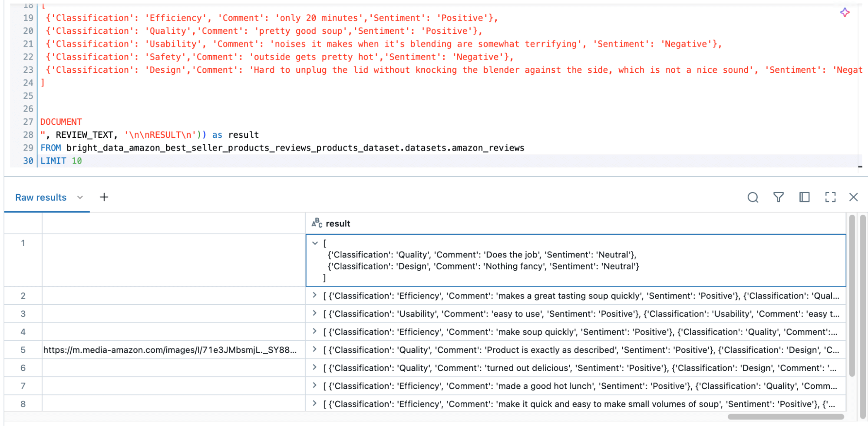Click the horizontal scrollbar of results

[785, 416]
